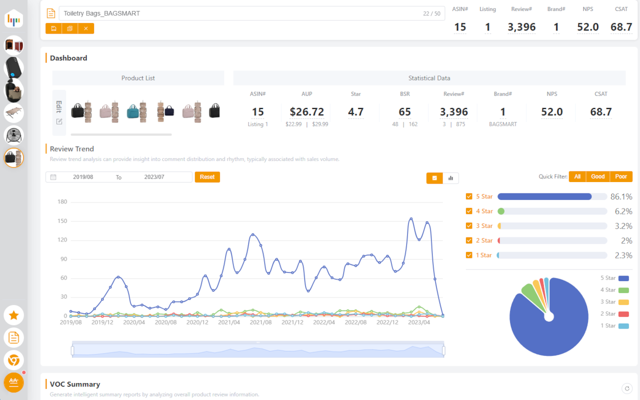Click the Statistical Data CSAT value 68.7
This screenshot has width=640, height=400.
601,112
